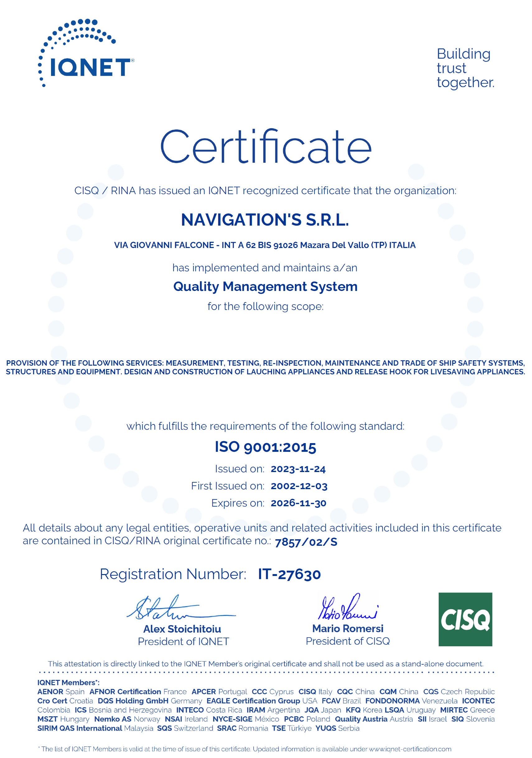Select the expiry date 2026-11-30
The image size is (532, 758).
(298, 503)
